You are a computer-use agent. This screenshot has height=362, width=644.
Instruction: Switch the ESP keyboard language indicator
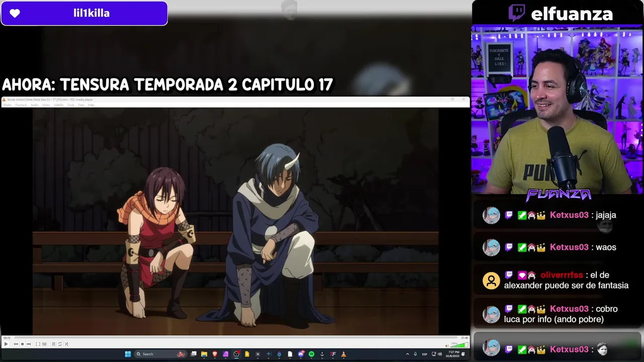pos(425,354)
